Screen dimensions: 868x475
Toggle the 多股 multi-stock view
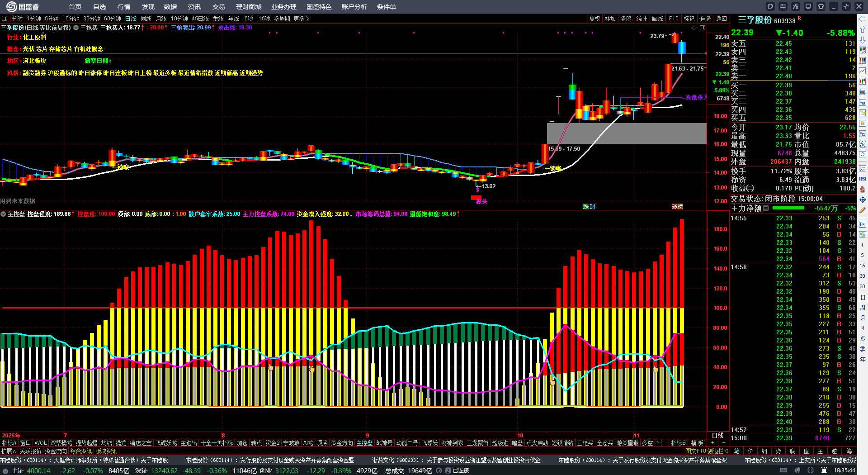click(626, 19)
